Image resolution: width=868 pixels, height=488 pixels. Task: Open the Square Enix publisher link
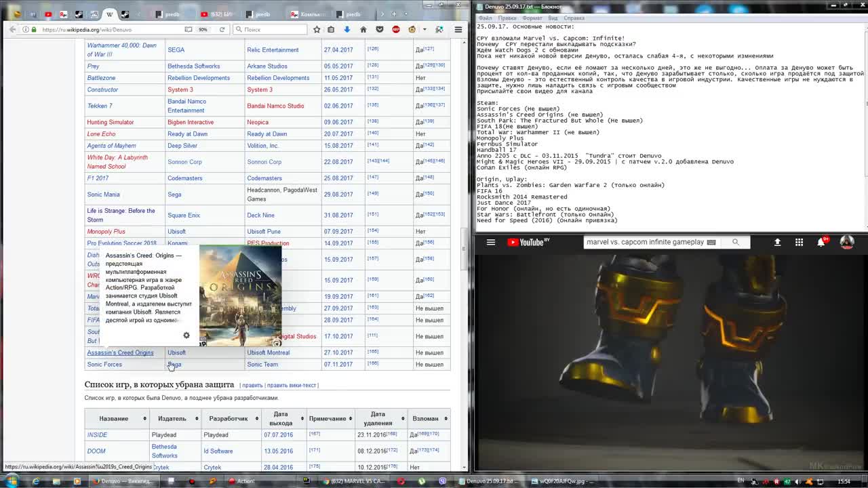coord(184,216)
